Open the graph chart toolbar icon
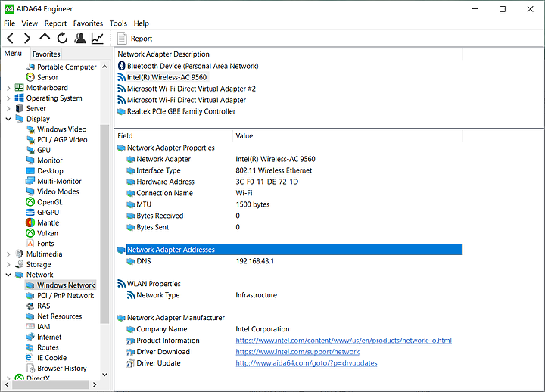The image size is (545, 392). 98,38
